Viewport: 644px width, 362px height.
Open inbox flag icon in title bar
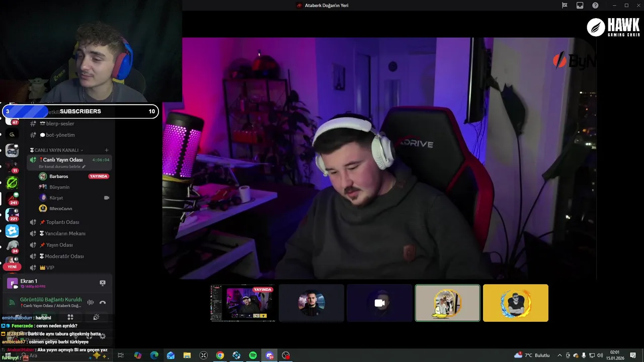tap(565, 6)
